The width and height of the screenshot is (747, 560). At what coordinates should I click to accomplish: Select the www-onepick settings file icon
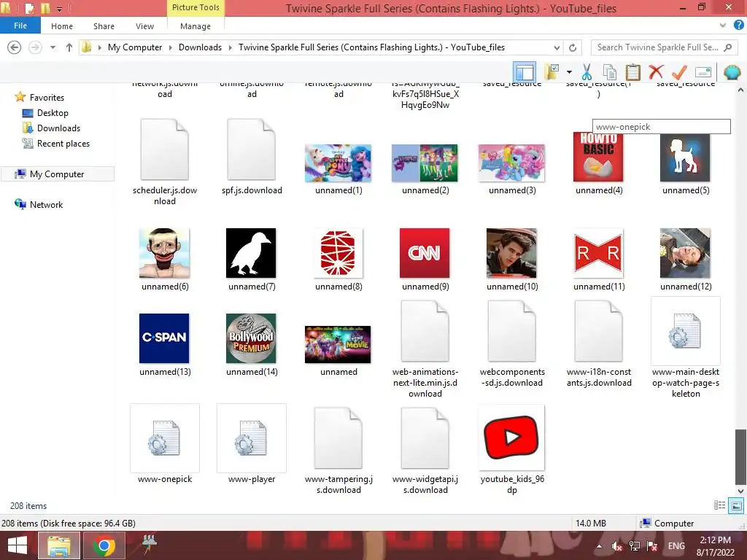165,438
